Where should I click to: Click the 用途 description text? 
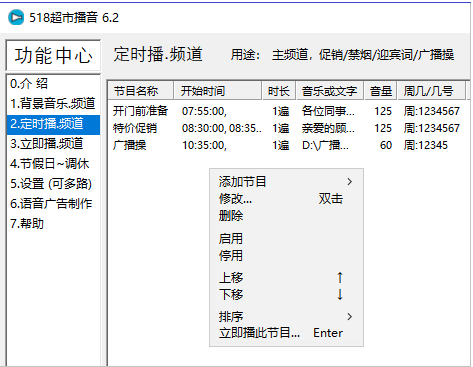pyautogui.click(x=342, y=55)
